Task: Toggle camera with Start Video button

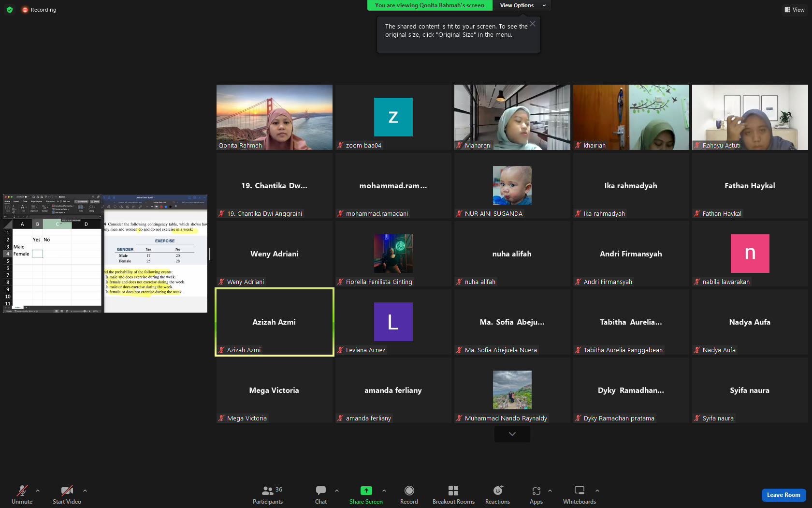Action: pos(67,494)
